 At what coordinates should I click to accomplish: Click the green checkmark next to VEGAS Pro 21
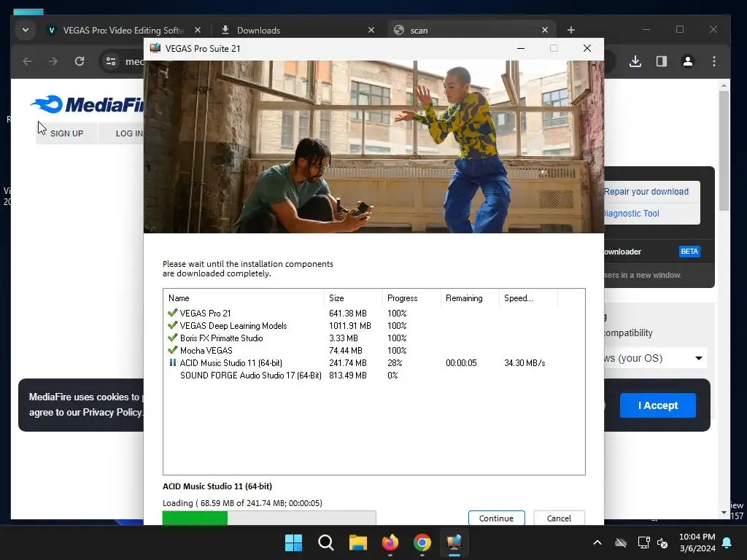point(172,313)
